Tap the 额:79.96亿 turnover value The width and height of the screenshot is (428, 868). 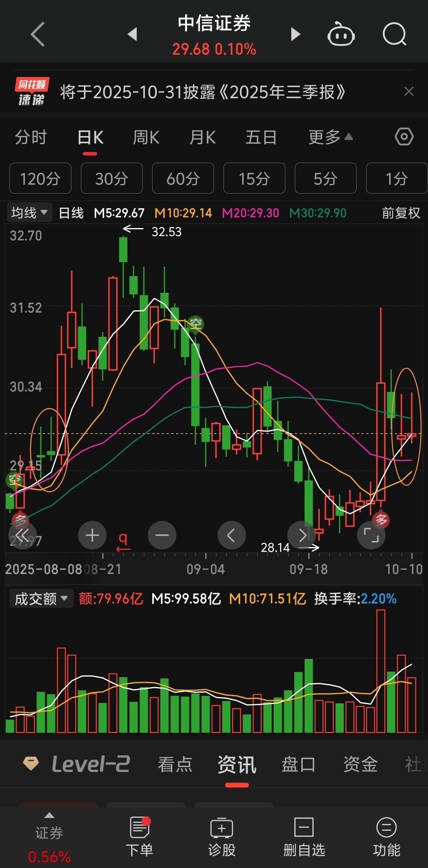pyautogui.click(x=111, y=599)
